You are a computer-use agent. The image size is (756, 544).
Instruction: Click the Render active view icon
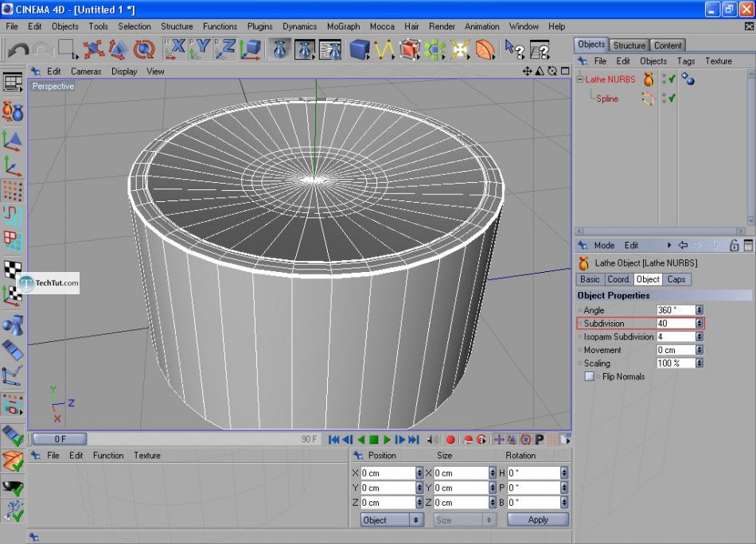[279, 49]
